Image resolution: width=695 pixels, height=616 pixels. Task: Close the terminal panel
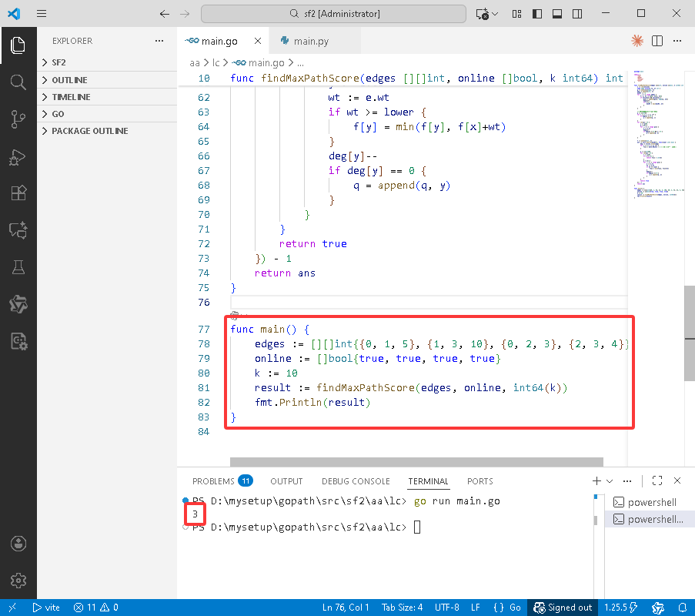(x=677, y=480)
